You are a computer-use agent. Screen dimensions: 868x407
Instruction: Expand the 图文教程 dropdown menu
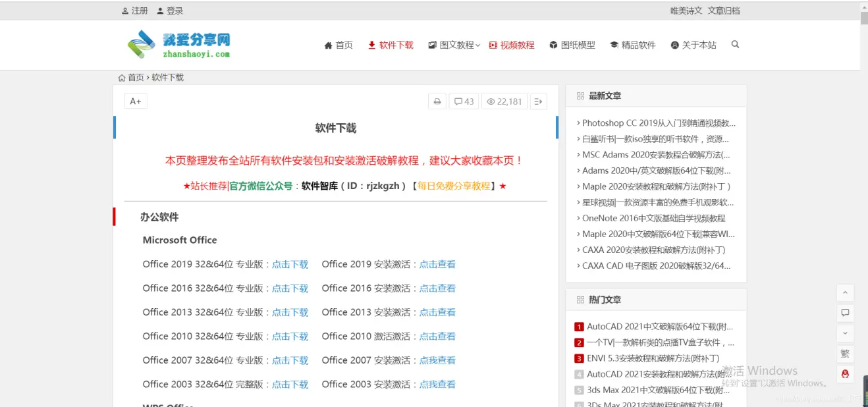pos(454,45)
